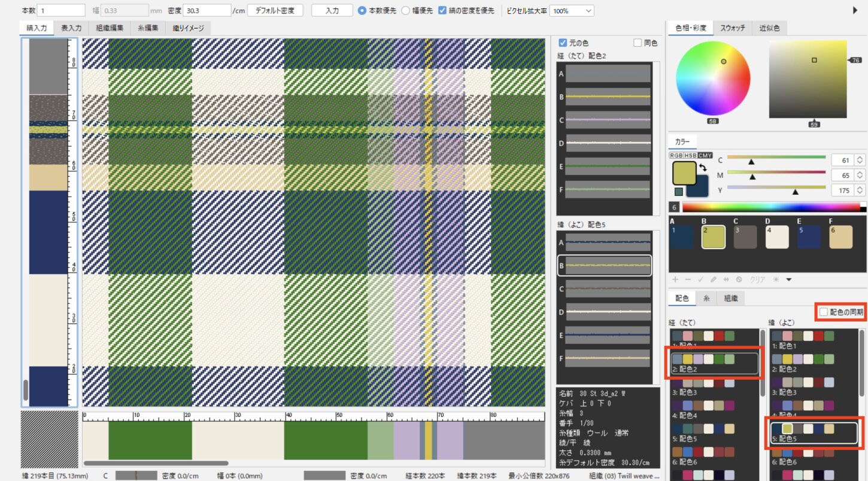868x481 pixels.
Task: Click the minus icon under the color palette
Action: [687, 280]
